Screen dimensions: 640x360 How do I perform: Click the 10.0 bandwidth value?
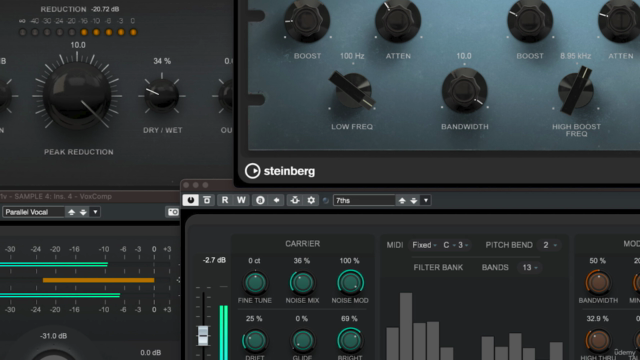click(464, 56)
